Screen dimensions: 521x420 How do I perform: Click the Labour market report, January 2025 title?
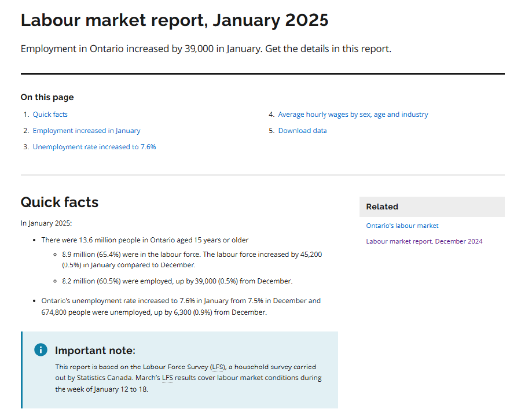coord(174,20)
